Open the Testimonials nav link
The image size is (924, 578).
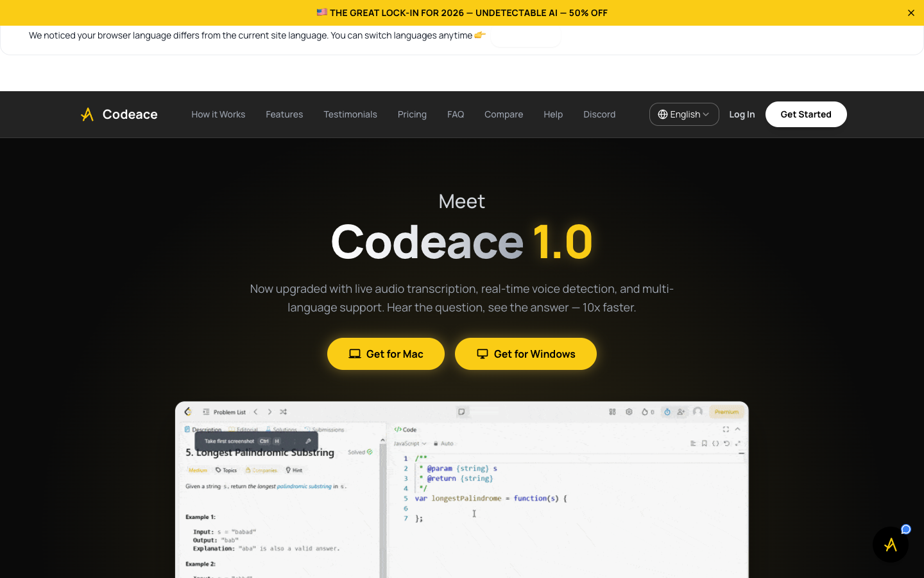350,114
